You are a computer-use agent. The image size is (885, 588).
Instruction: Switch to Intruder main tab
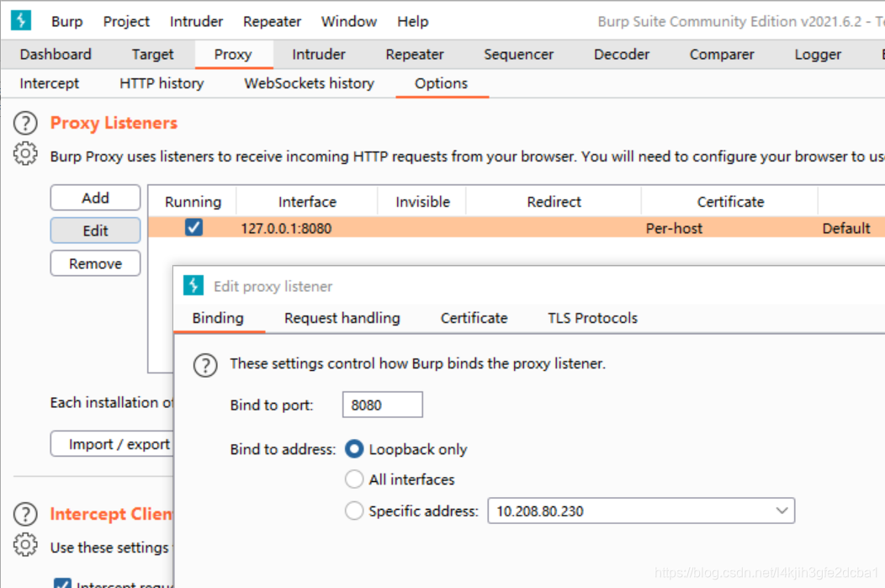318,54
